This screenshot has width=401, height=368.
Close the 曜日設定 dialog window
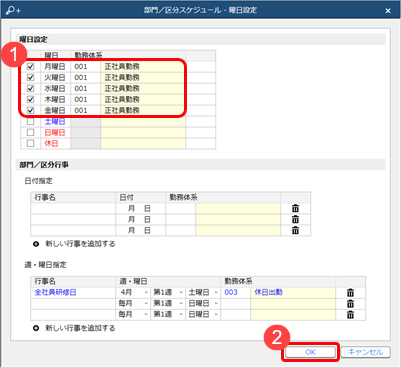[388, 11]
